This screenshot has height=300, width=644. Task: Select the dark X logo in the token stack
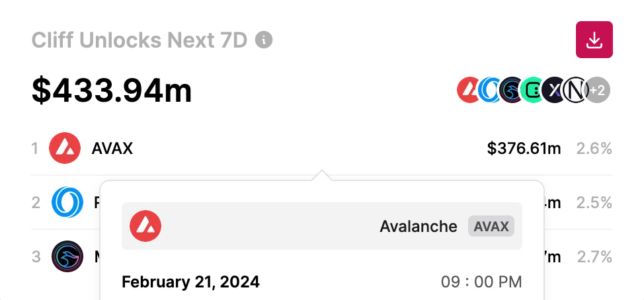point(554,90)
